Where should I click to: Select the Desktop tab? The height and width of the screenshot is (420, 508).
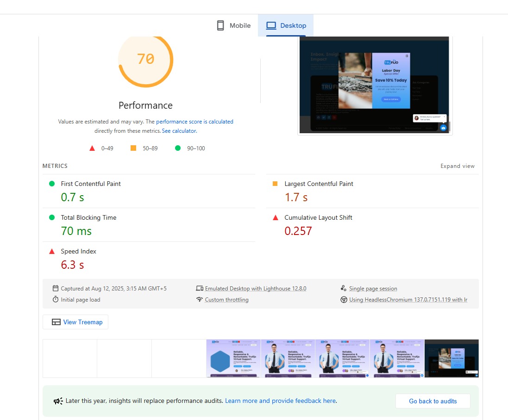click(286, 26)
